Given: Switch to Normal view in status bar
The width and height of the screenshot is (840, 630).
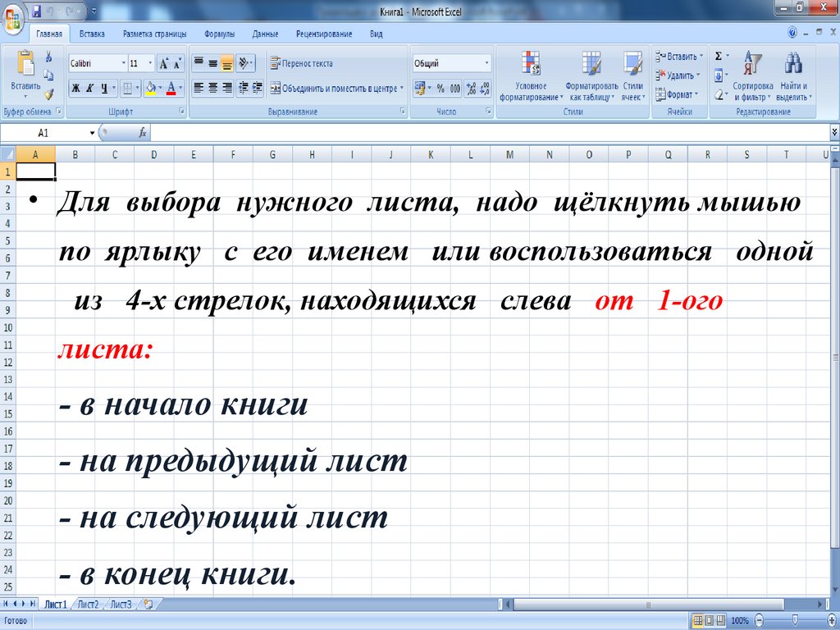Looking at the screenshot, I should [x=698, y=620].
